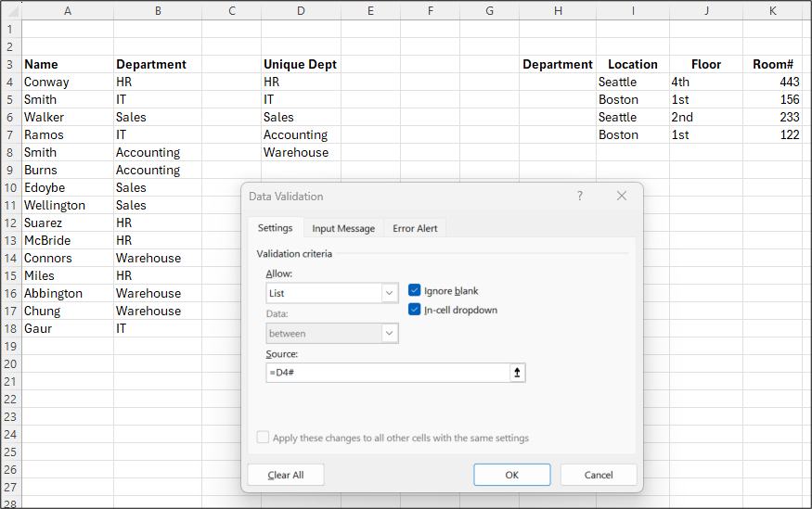Click the cell containing Conway
This screenshot has height=509, width=812.
click(68, 83)
